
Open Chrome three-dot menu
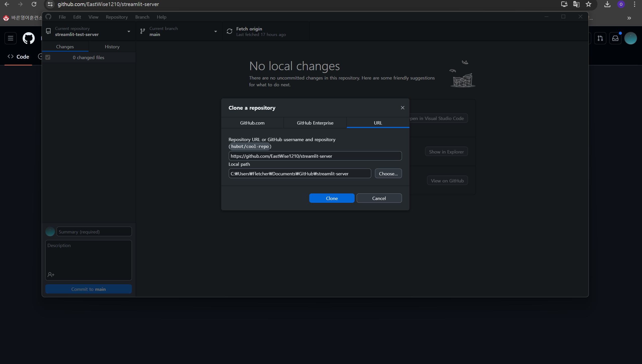pos(634,4)
